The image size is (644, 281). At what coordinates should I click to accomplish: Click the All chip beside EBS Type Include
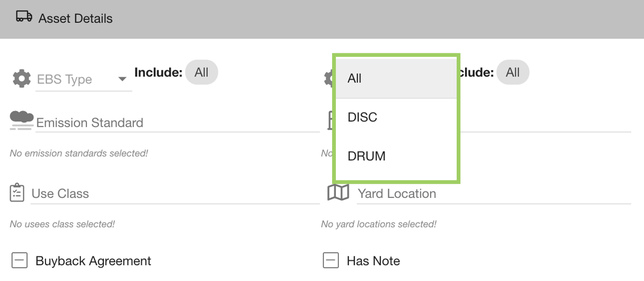201,73
